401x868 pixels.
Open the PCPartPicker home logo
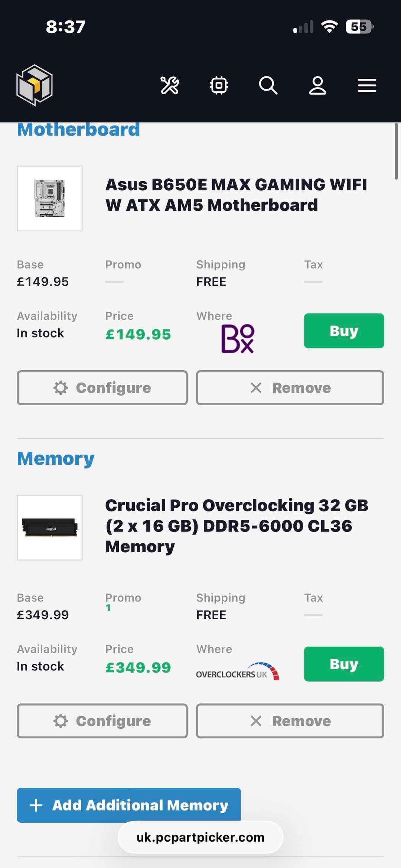point(35,85)
